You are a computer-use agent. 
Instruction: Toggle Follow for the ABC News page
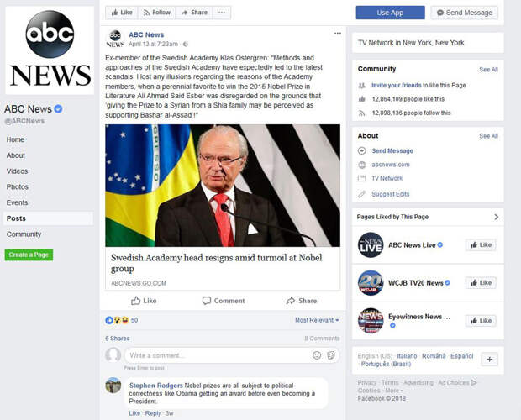click(157, 13)
